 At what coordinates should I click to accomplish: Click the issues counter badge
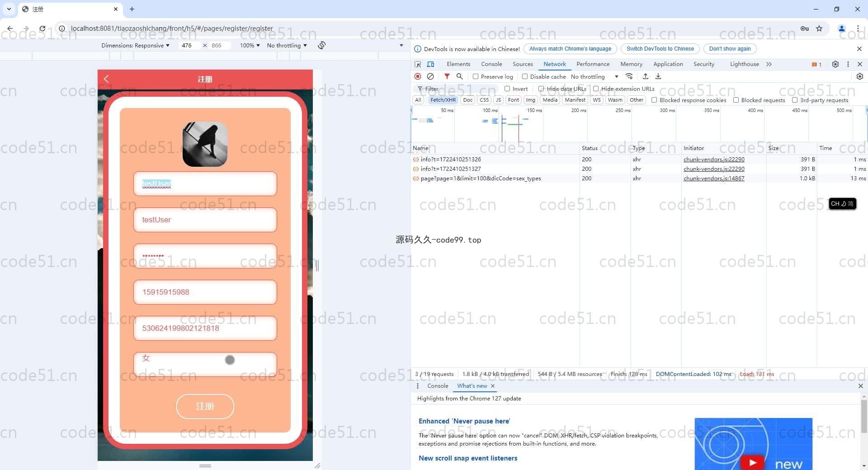point(816,64)
